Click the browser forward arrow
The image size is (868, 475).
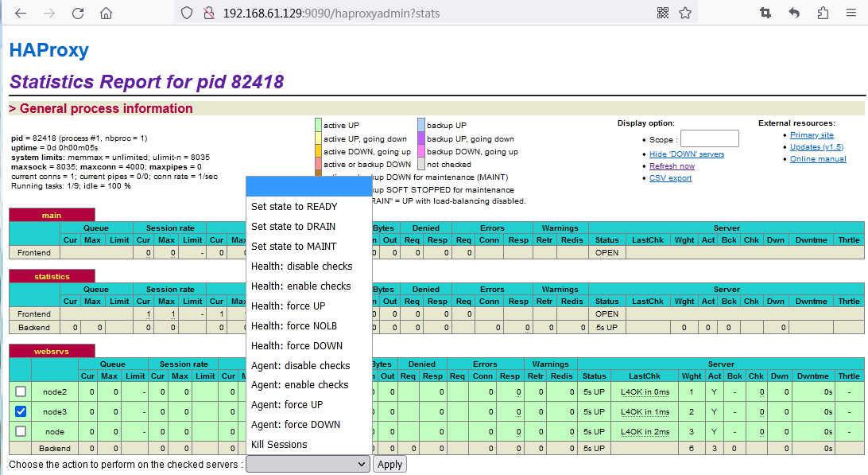point(49,14)
